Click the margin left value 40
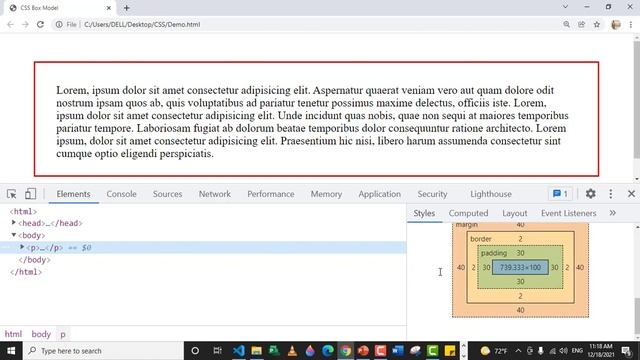Image resolution: width=640 pixels, height=360 pixels. (x=461, y=268)
